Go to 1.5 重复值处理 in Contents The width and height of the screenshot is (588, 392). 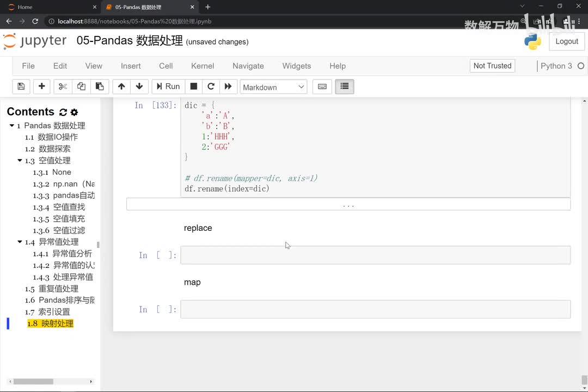[x=52, y=289]
